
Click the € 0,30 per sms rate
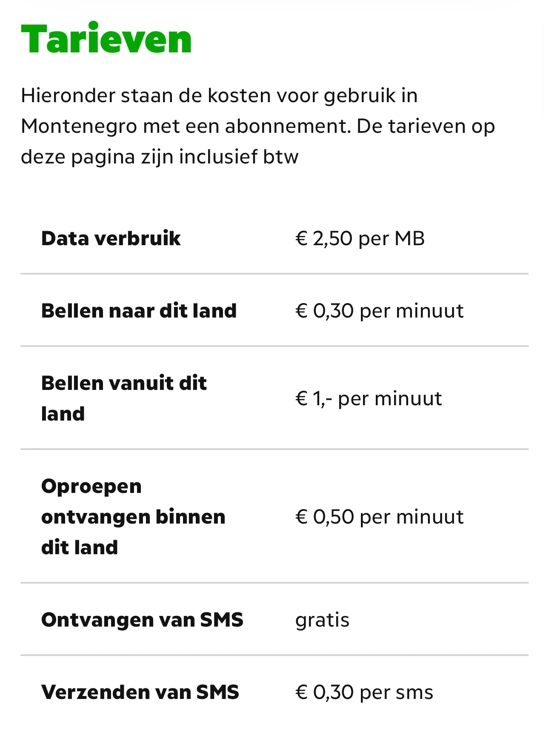[364, 692]
